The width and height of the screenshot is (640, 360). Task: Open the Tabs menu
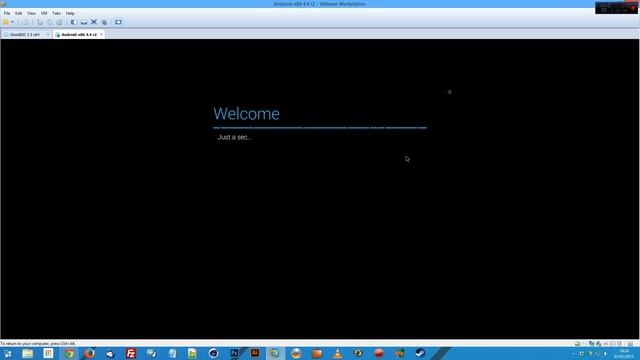(56, 13)
